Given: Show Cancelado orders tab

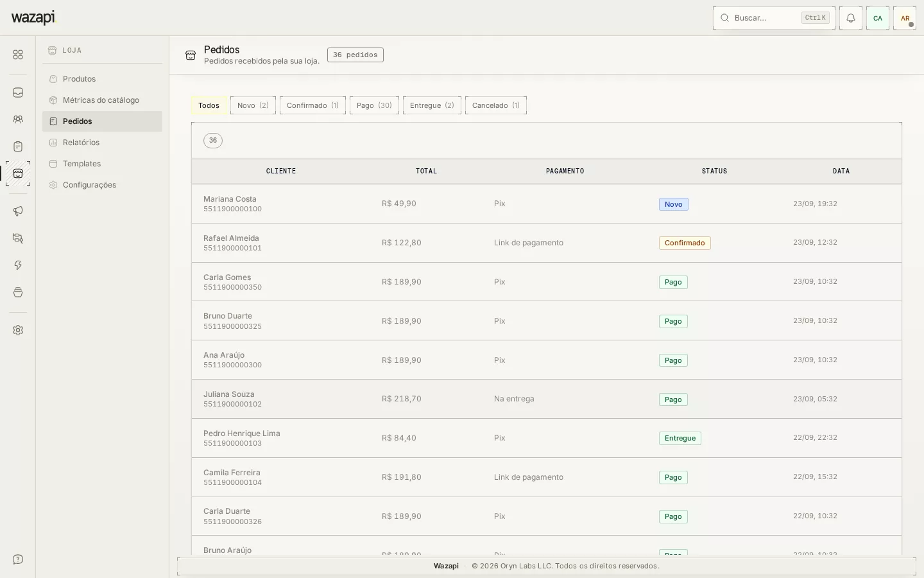Looking at the screenshot, I should tap(496, 105).
